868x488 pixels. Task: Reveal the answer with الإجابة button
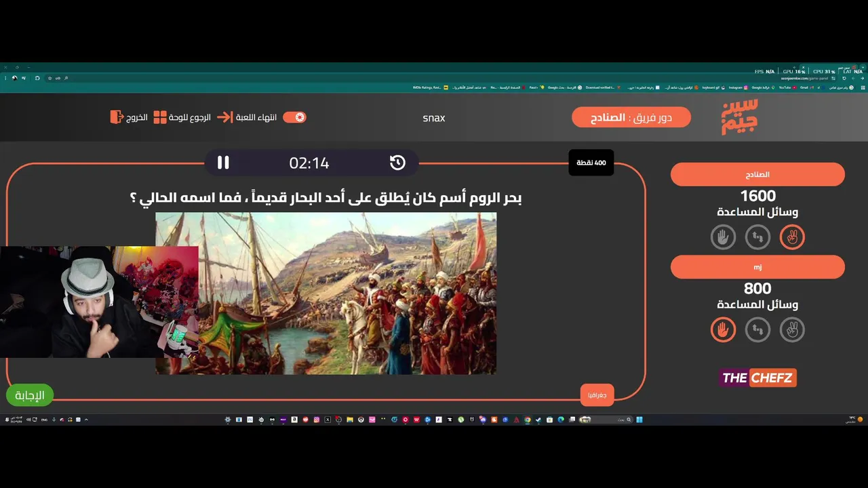(x=30, y=395)
